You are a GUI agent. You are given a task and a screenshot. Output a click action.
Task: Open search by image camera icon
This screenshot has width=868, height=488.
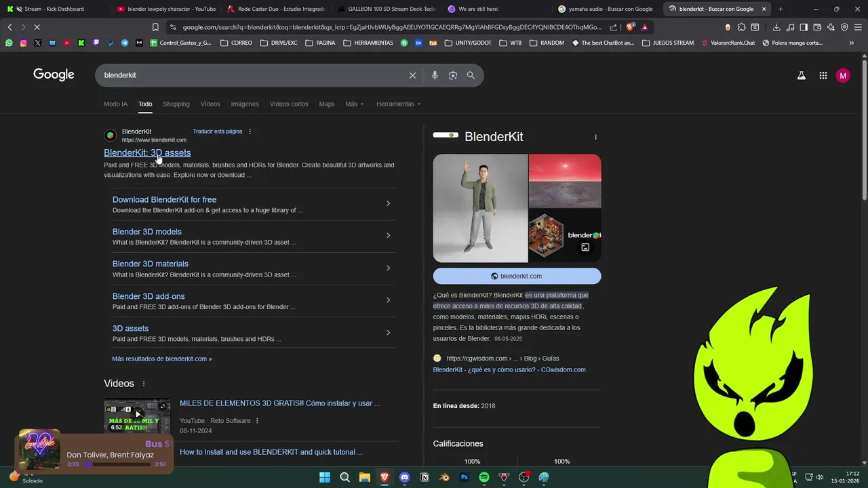[x=453, y=75]
